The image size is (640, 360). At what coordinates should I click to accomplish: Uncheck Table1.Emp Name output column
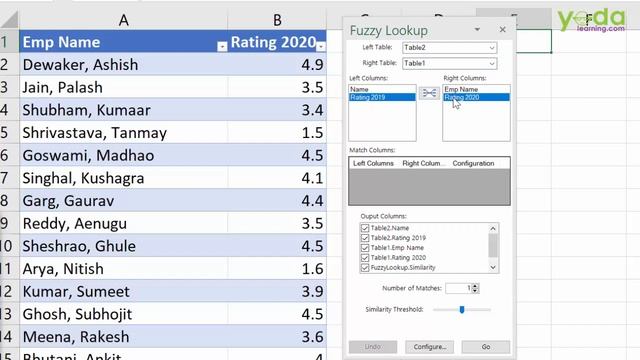(x=365, y=248)
